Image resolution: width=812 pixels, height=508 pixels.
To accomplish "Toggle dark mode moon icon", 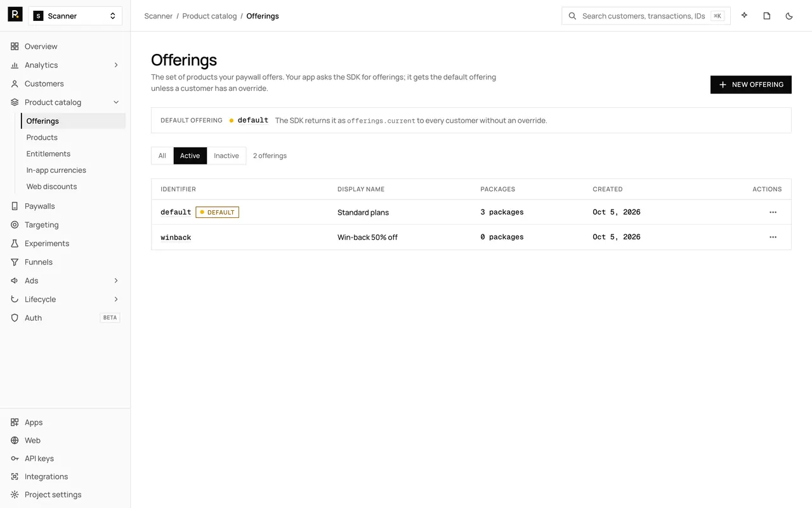I will click(789, 16).
